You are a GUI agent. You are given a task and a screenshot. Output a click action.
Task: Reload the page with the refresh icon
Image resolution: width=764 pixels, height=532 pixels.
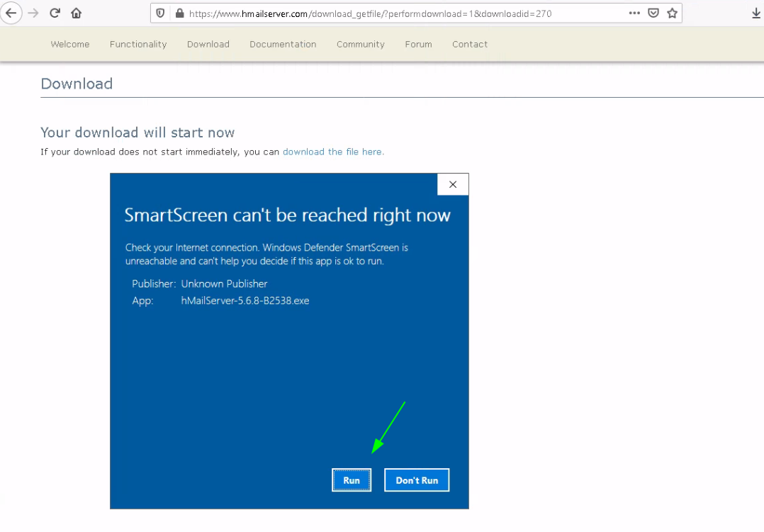click(55, 13)
